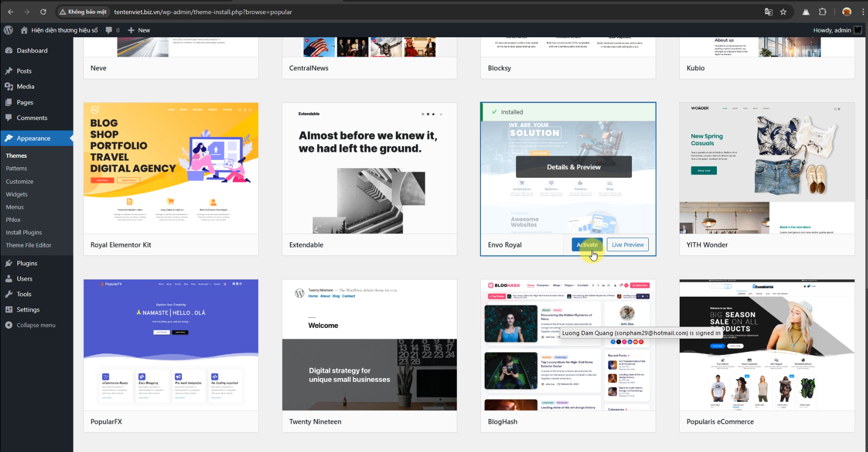The height and width of the screenshot is (452, 868).
Task: Click the Blocksy theme name
Action: click(x=499, y=68)
